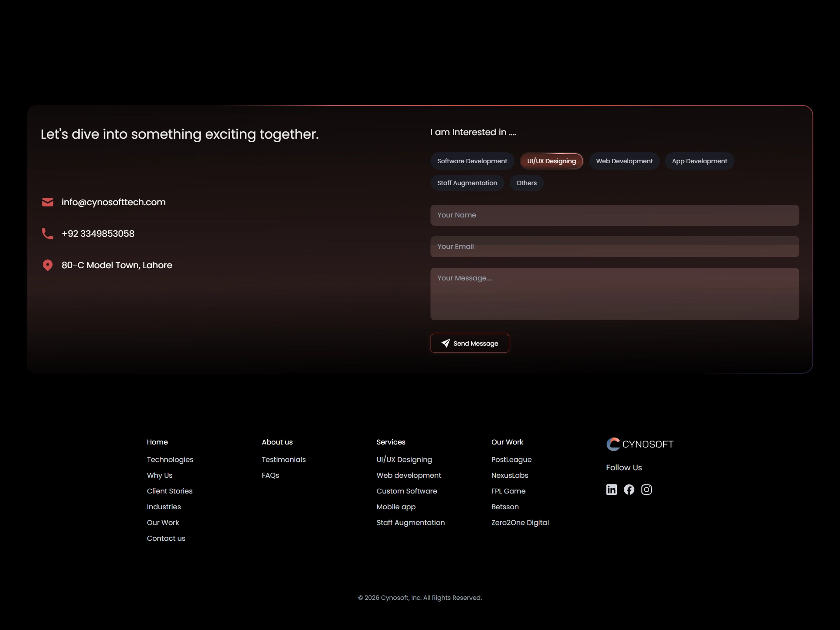Click the red envelope email icon
The image size is (840, 630).
[x=47, y=202]
